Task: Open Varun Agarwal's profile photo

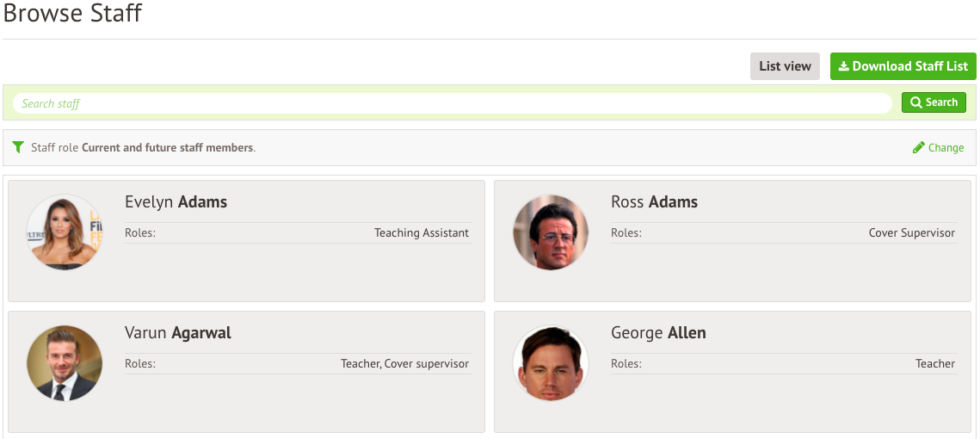Action: tap(65, 362)
